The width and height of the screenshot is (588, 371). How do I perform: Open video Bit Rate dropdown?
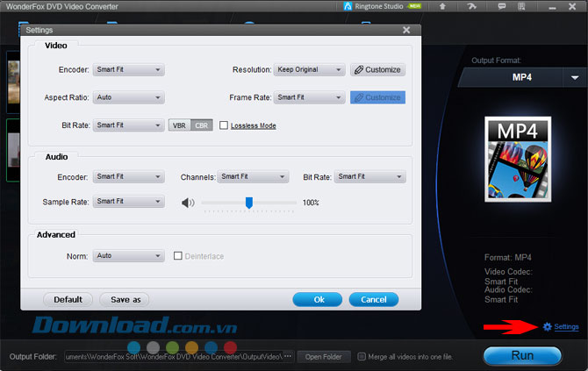tap(129, 125)
